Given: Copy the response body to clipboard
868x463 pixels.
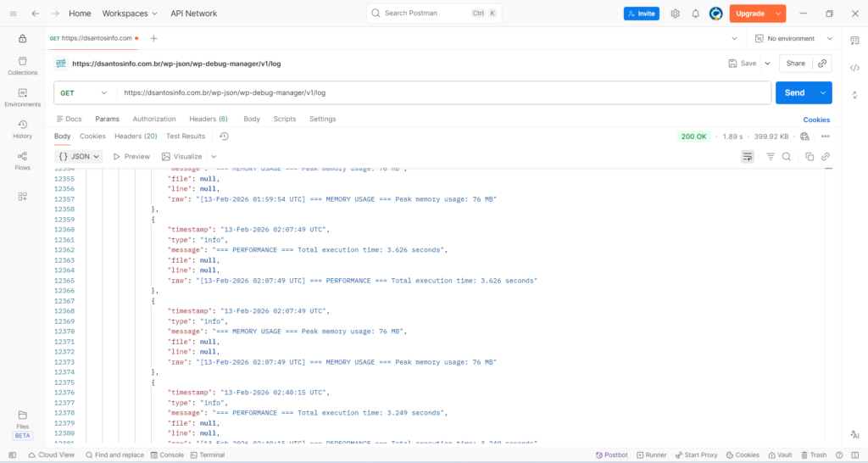Looking at the screenshot, I should click(810, 157).
